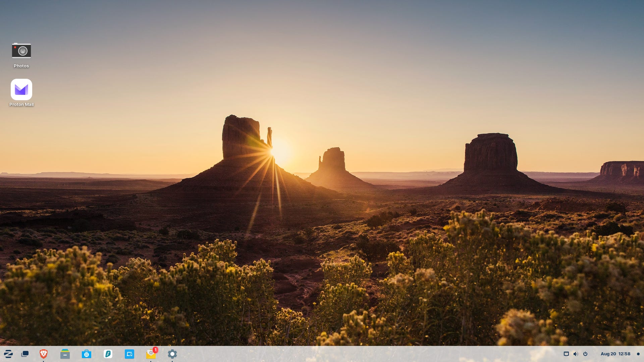Open the volume speaker control
Viewport: 644px width, 362px height.
(x=576, y=354)
